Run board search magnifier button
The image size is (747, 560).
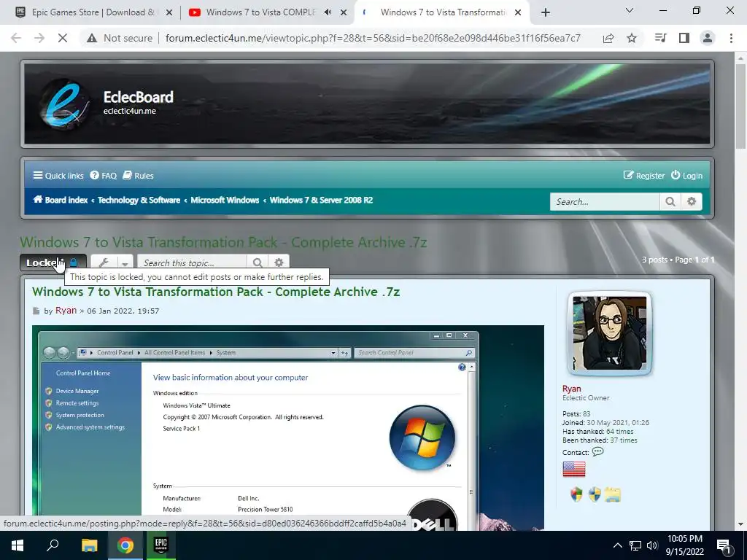pos(670,202)
